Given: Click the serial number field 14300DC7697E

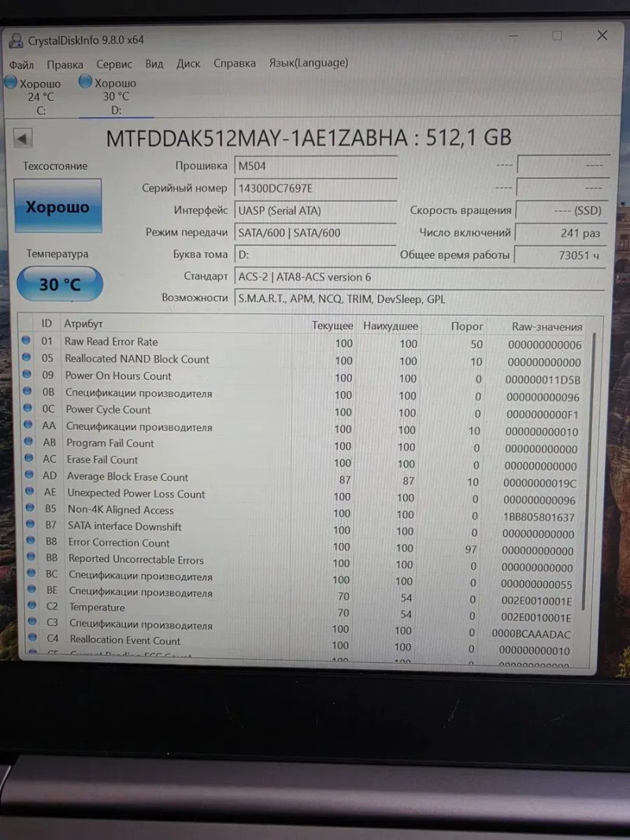Looking at the screenshot, I should (x=315, y=189).
